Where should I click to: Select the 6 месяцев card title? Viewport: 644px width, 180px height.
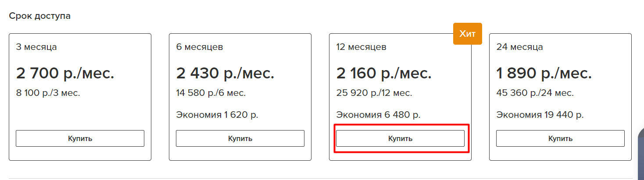click(x=200, y=47)
